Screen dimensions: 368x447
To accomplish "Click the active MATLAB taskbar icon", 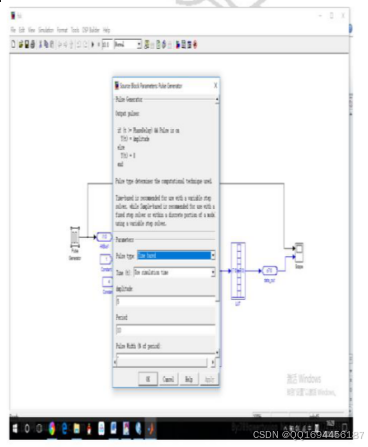I will coord(150,428).
